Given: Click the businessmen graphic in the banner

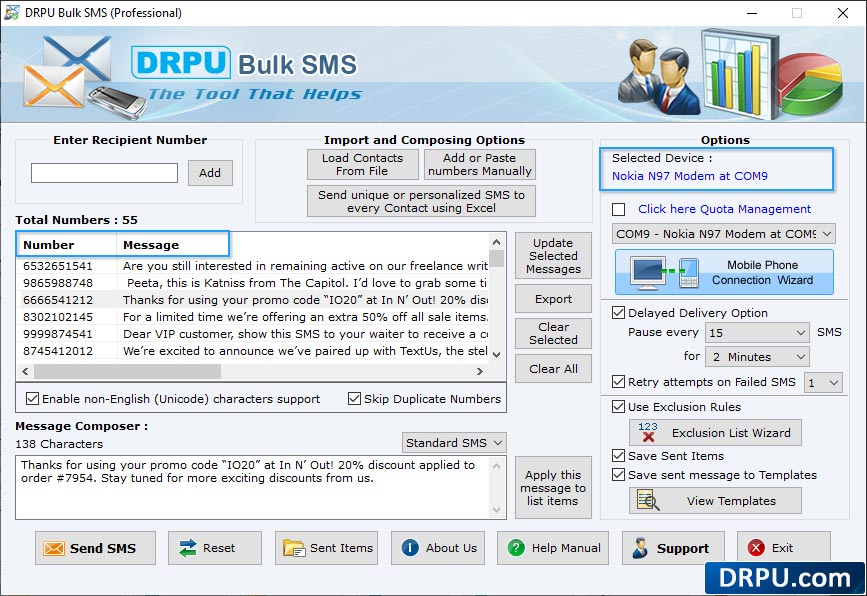Looking at the screenshot, I should click(659, 76).
